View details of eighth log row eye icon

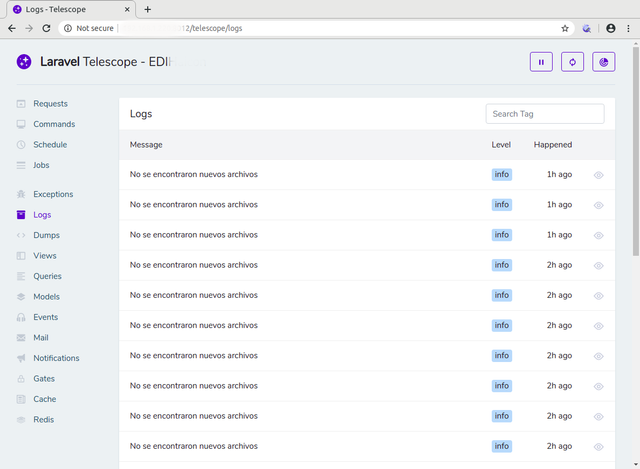(x=598, y=387)
